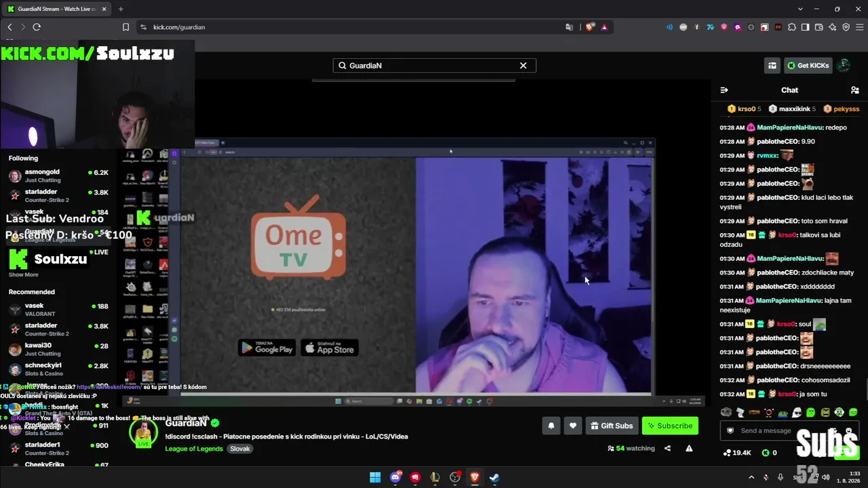Open Brave Wallet

point(819,27)
